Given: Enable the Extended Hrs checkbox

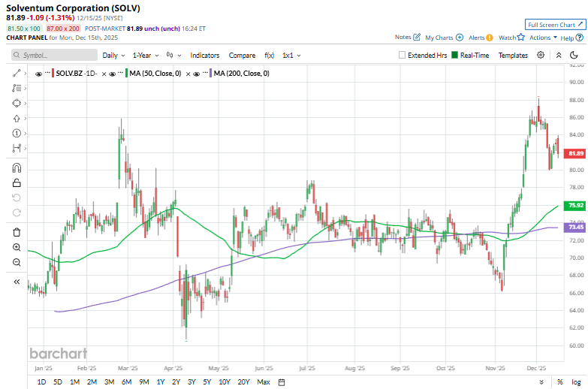Looking at the screenshot, I should tap(402, 55).
